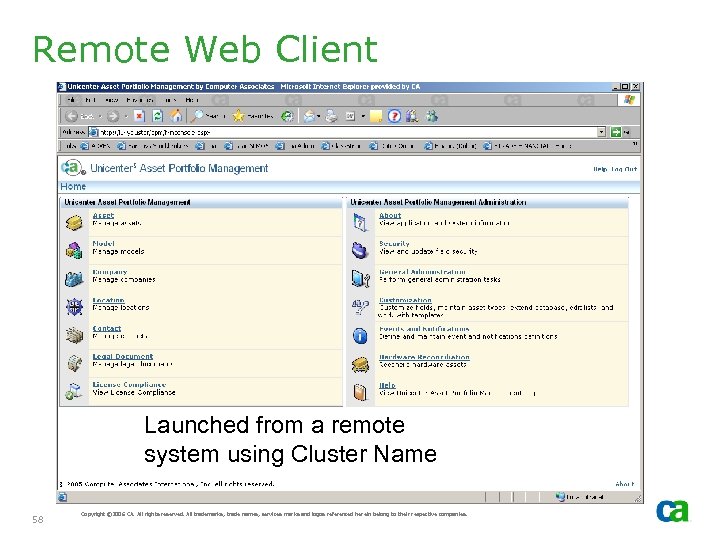This screenshot has height=540, width=720.
Task: Refresh the page with the green arrows icon
Action: coord(158,116)
